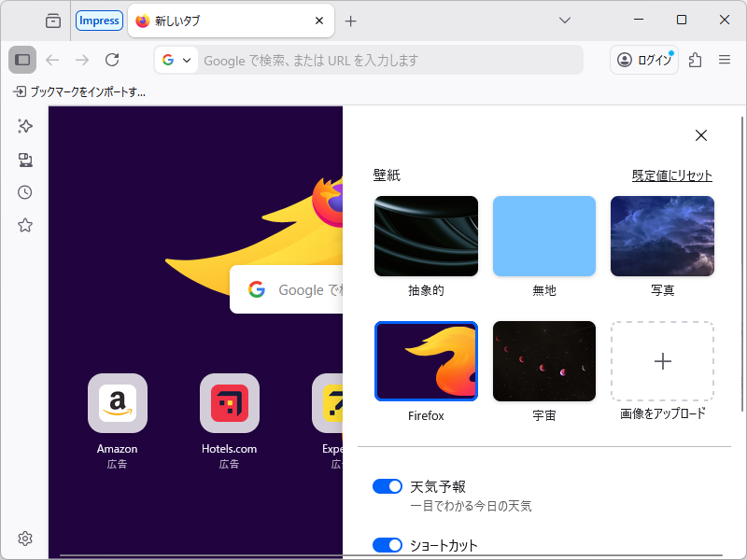This screenshot has width=747, height=560.
Task: Open the History panel in the sidebar
Action: pos(25,192)
